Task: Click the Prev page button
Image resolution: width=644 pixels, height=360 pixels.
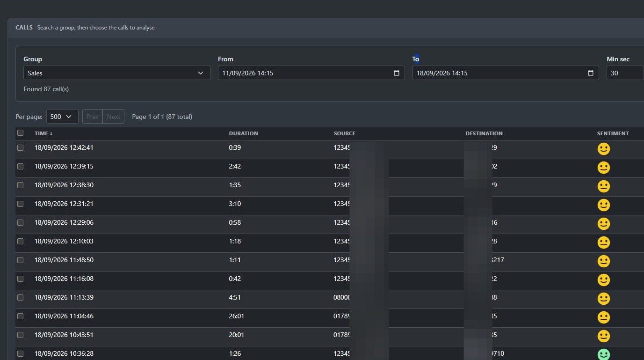Action: [93, 117]
